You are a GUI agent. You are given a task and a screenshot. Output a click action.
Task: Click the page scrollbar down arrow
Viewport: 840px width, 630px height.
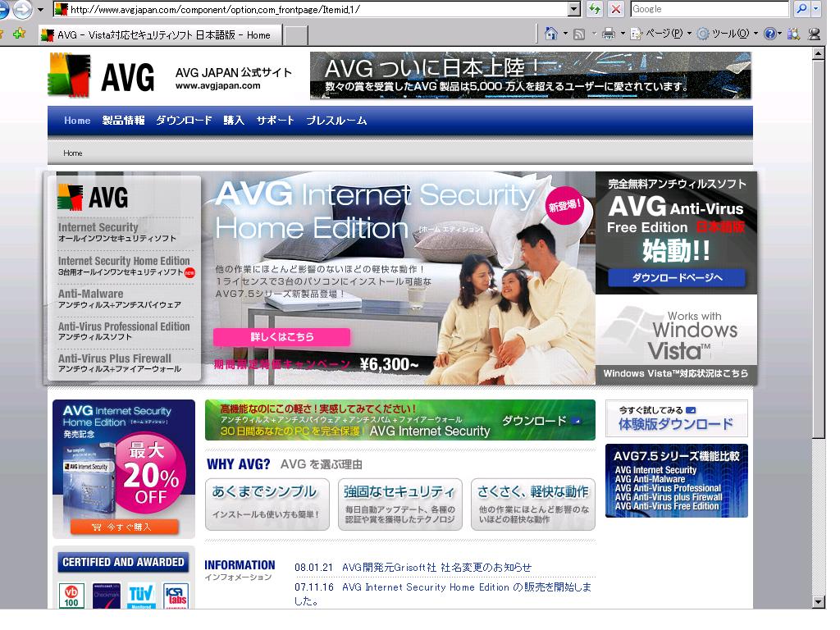(x=818, y=601)
